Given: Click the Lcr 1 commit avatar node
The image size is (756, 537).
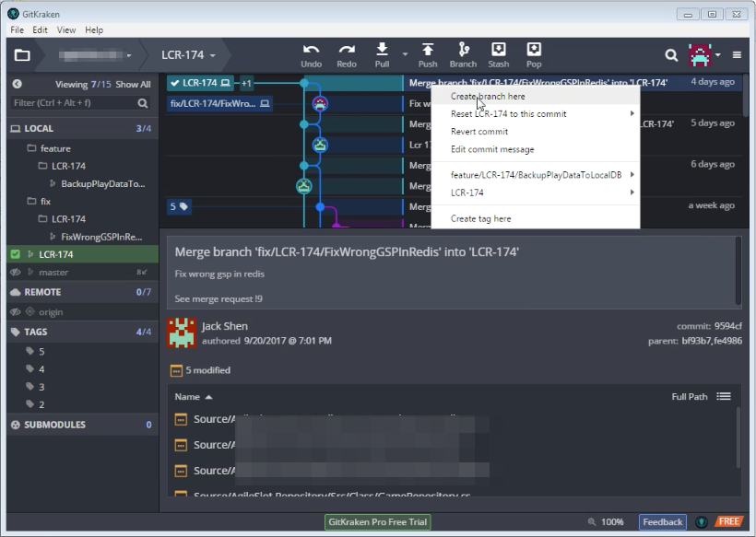Looking at the screenshot, I should point(320,145).
